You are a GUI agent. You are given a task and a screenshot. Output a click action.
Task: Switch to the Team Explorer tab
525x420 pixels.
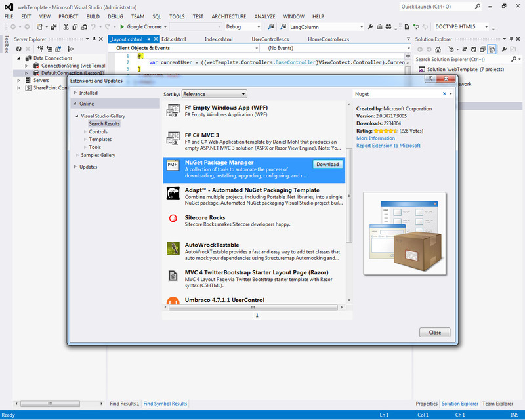[x=497, y=404]
